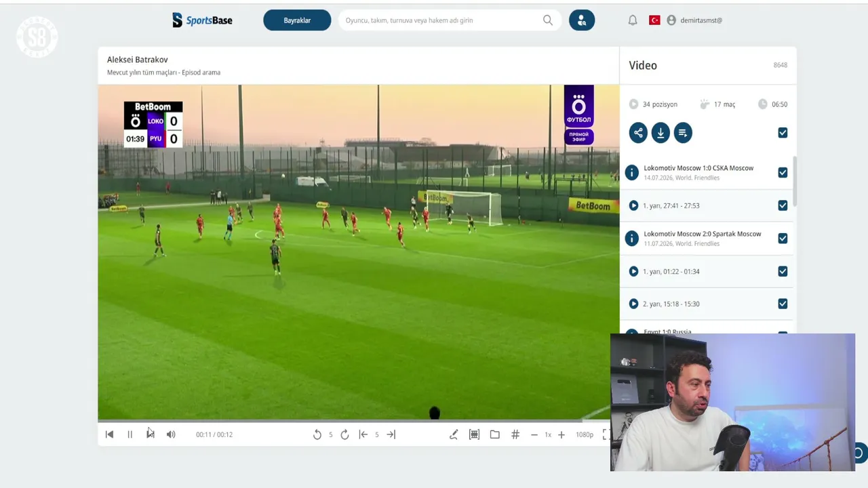Image resolution: width=868 pixels, height=488 pixels.
Task: Skip to the next clip
Action: pyautogui.click(x=151, y=434)
